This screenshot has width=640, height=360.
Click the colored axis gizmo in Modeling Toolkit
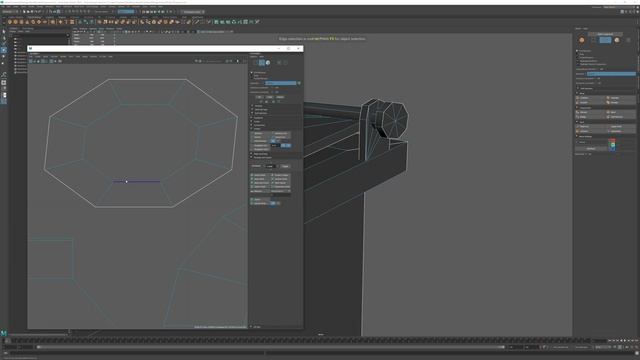coord(612,144)
